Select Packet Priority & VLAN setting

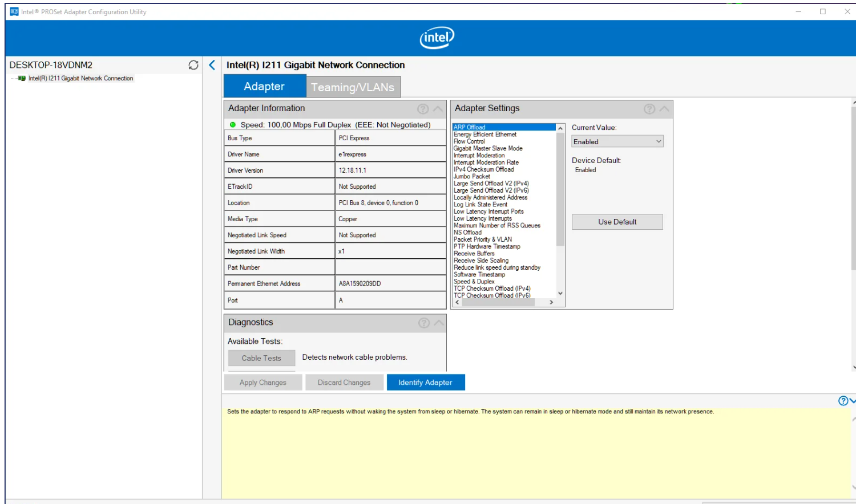point(483,239)
